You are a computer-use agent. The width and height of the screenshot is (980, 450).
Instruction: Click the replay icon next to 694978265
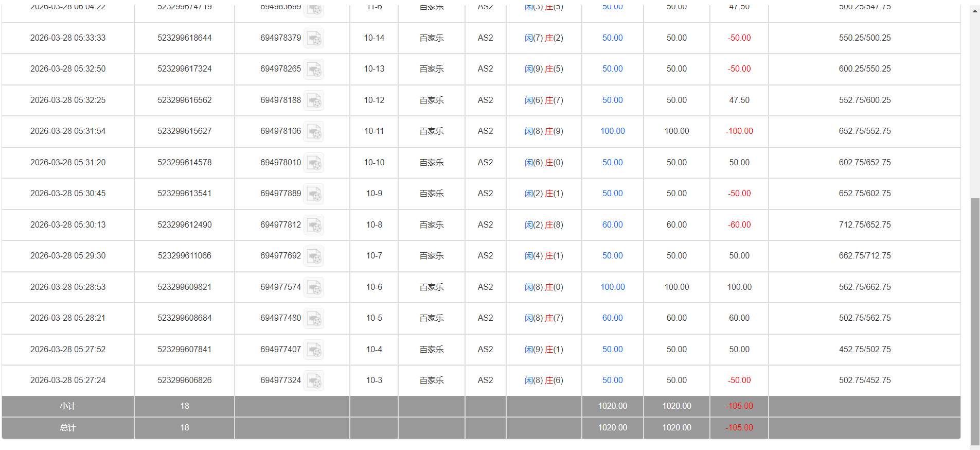(x=314, y=70)
